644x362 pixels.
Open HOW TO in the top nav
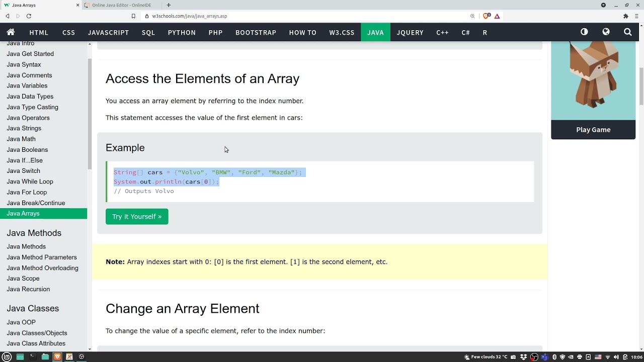(x=302, y=32)
